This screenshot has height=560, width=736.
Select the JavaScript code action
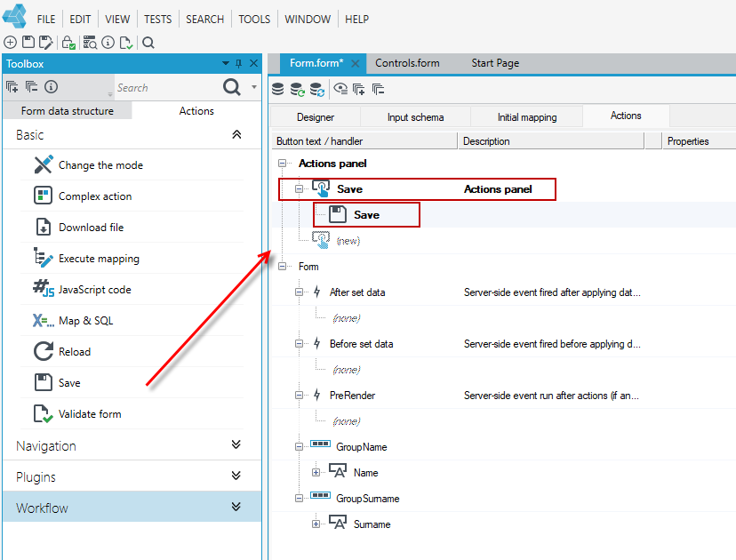pos(132,289)
